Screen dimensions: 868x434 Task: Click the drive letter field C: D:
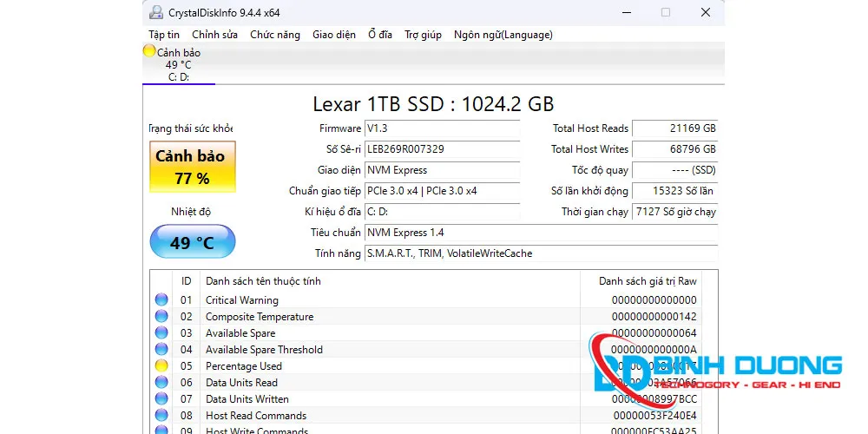[x=443, y=212]
